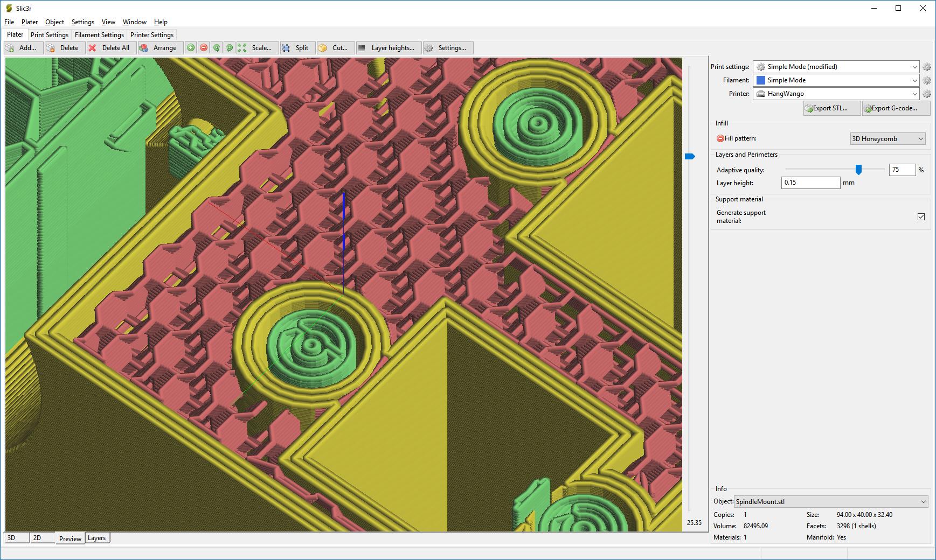The image size is (936, 560).
Task: Open the Print settings preset dropdown
Action: [836, 67]
